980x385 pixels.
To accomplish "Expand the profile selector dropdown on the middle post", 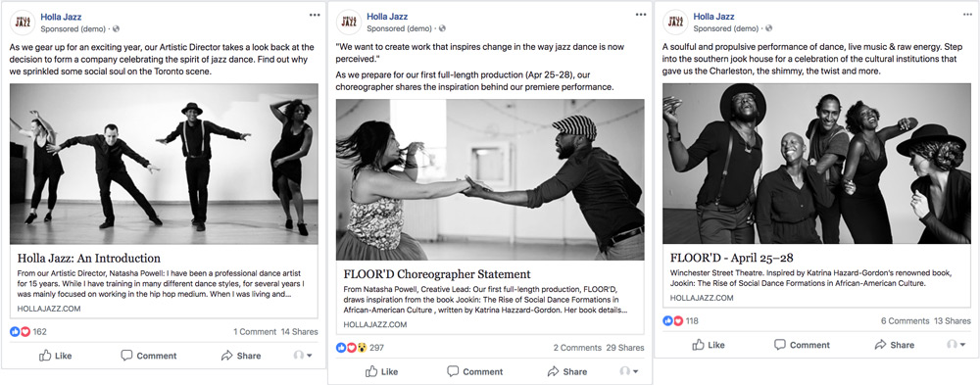I will pyautogui.click(x=629, y=371).
